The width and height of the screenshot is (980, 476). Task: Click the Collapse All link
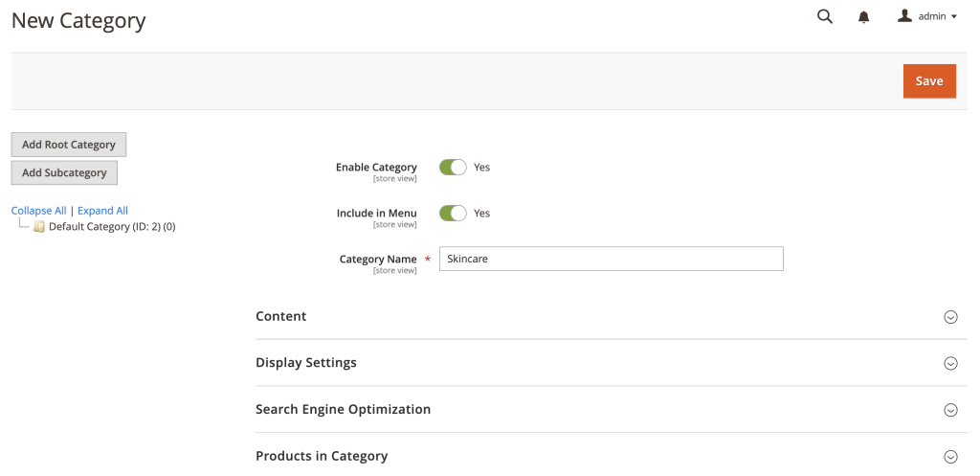38,211
